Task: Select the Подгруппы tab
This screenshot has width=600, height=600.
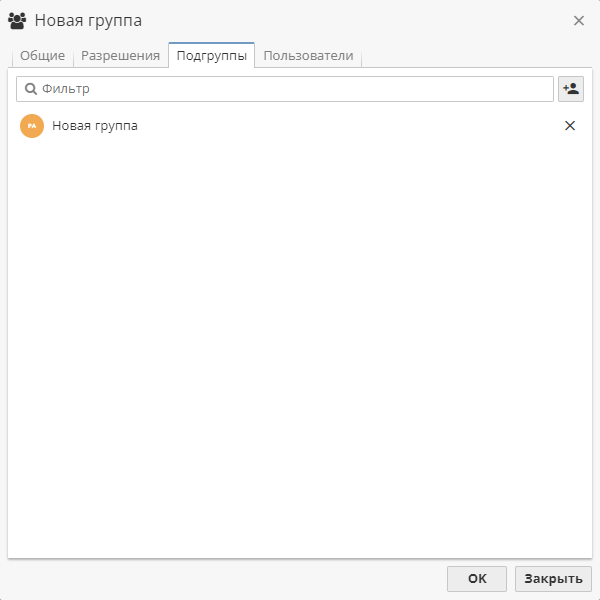Action: click(212, 55)
